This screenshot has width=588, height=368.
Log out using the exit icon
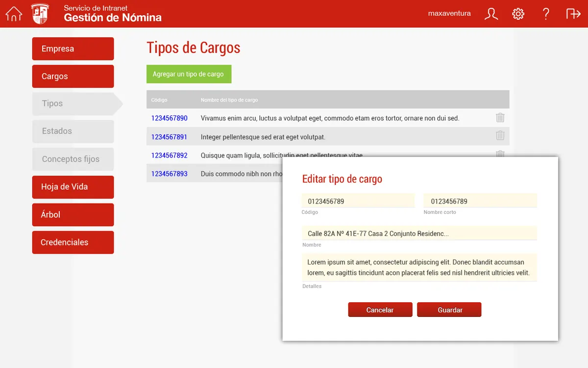pyautogui.click(x=573, y=14)
